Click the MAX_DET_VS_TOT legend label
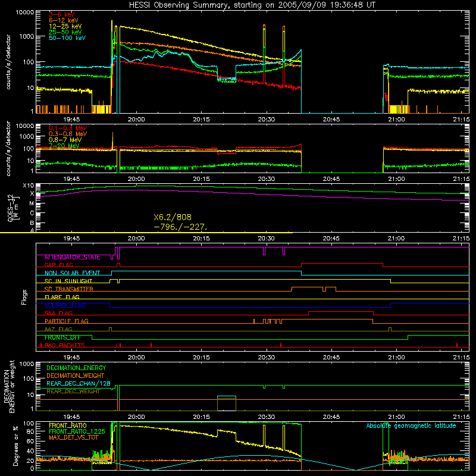Screen dimensions: 476x476 tap(74, 437)
